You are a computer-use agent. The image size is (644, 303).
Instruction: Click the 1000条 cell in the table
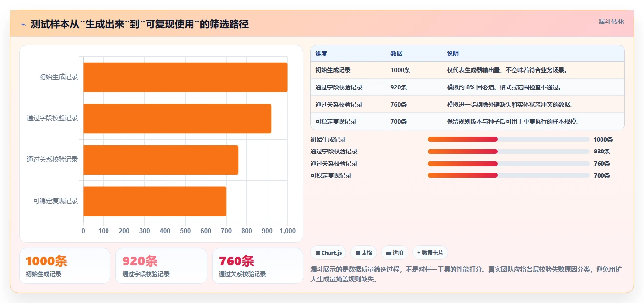(400, 70)
